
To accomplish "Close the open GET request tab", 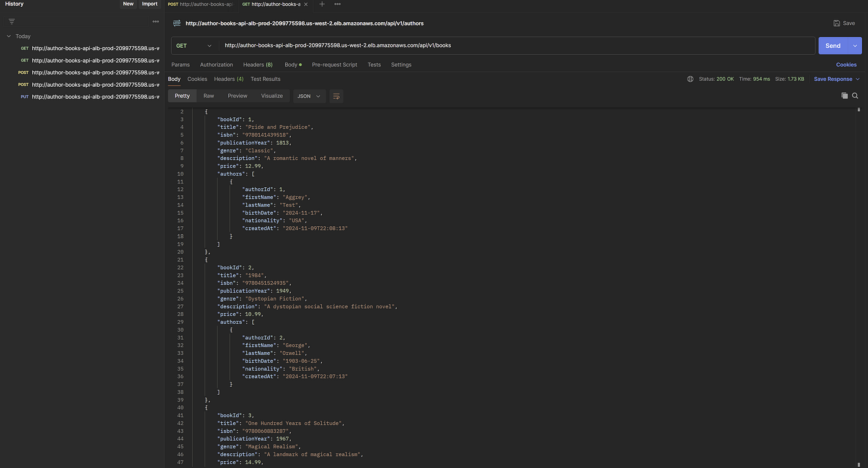I will pyautogui.click(x=306, y=4).
